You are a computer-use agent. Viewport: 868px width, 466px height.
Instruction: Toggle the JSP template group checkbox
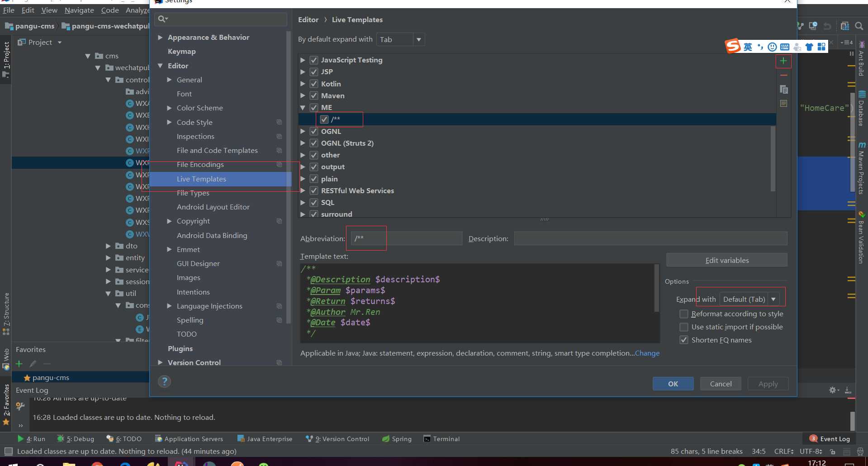coord(314,71)
